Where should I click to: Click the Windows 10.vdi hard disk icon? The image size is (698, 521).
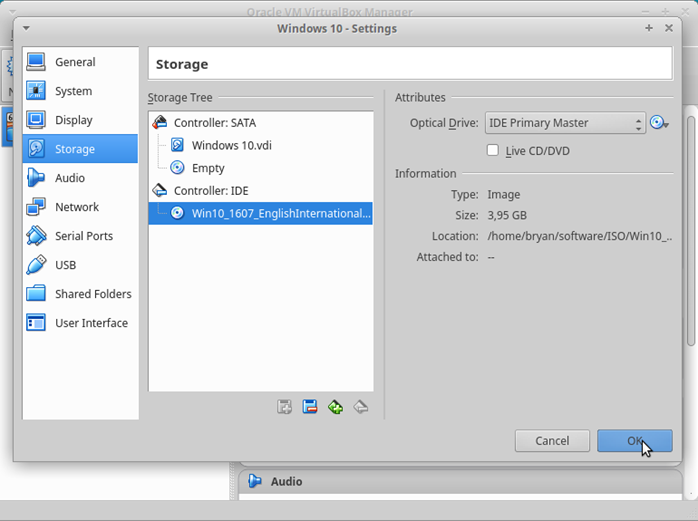[177, 145]
